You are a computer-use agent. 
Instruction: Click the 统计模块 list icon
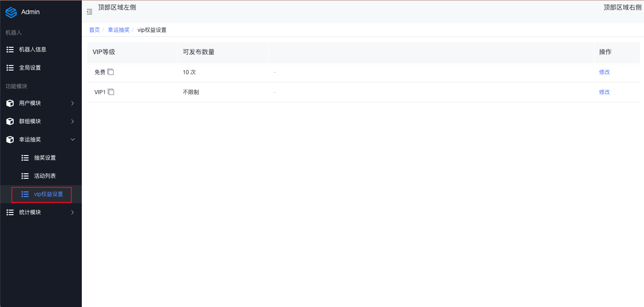tap(10, 212)
